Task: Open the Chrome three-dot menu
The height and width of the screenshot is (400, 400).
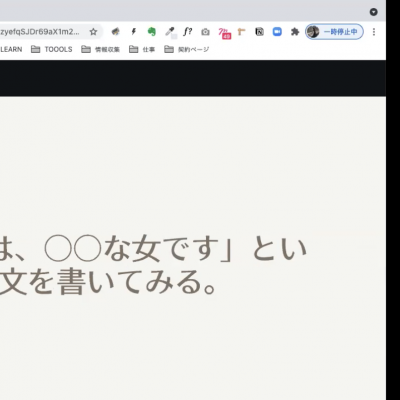Action: pos(374,32)
